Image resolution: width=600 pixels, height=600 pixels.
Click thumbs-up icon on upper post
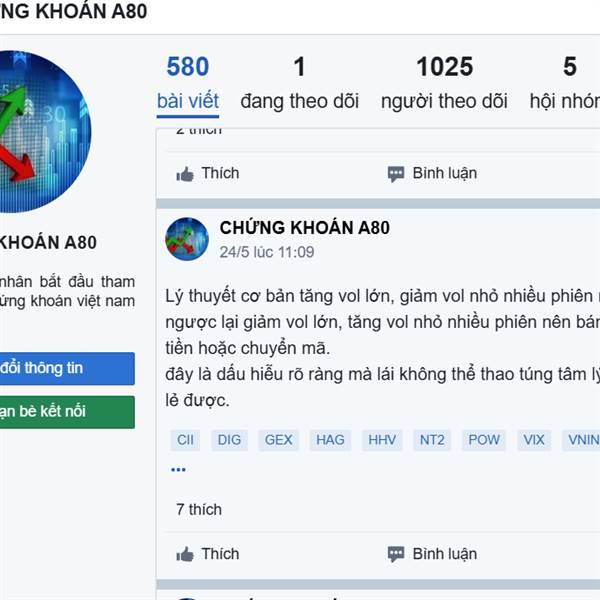click(185, 174)
